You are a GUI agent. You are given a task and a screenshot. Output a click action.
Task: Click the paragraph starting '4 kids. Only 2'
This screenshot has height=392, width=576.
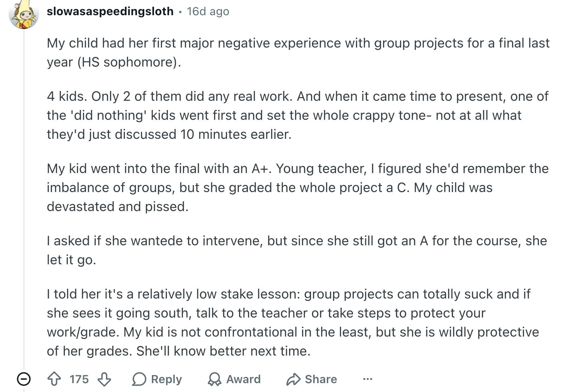[297, 115]
